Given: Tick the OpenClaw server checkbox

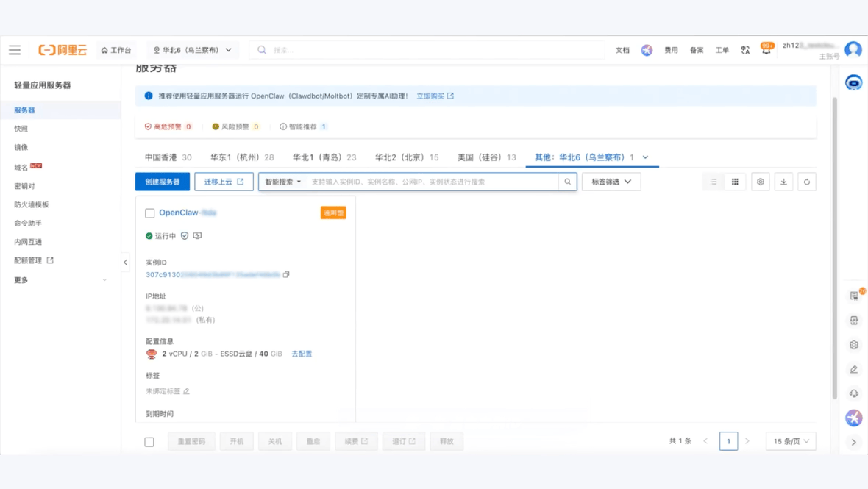Looking at the screenshot, I should pos(149,213).
